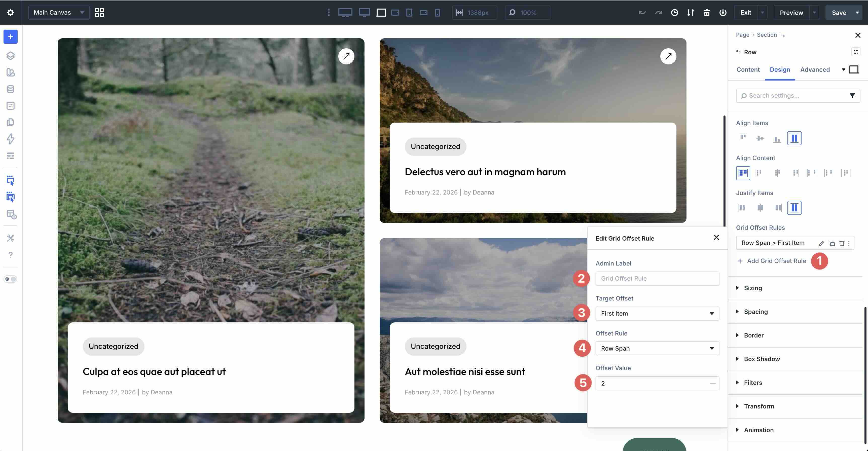This screenshot has height=451, width=868.
Task: Open the Target Offset dropdown showing First Item
Action: click(657, 314)
